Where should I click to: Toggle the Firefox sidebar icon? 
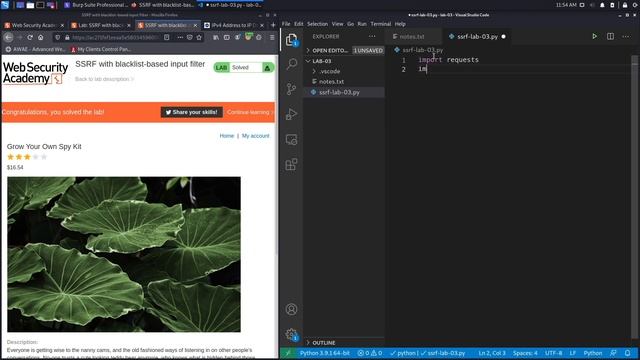click(x=227, y=37)
